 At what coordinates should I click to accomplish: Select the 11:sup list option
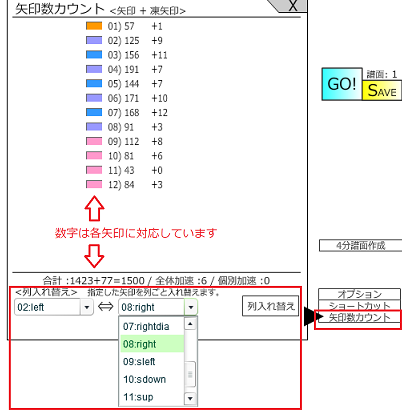point(152,397)
